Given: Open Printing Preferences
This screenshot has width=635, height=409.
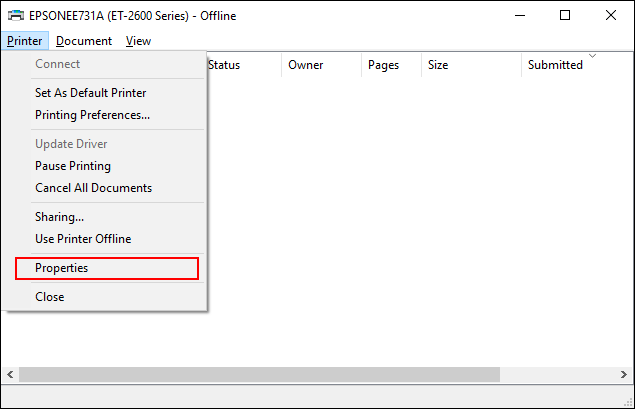Looking at the screenshot, I should point(92,115).
